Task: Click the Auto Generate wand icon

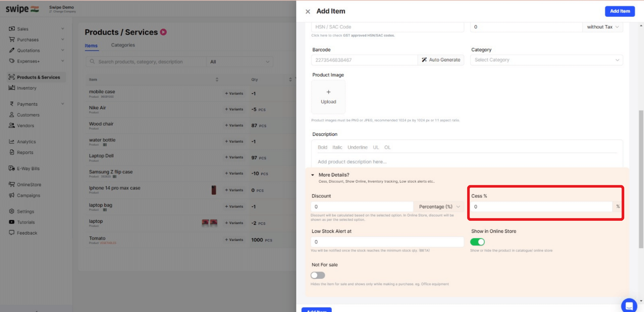Action: tap(424, 60)
